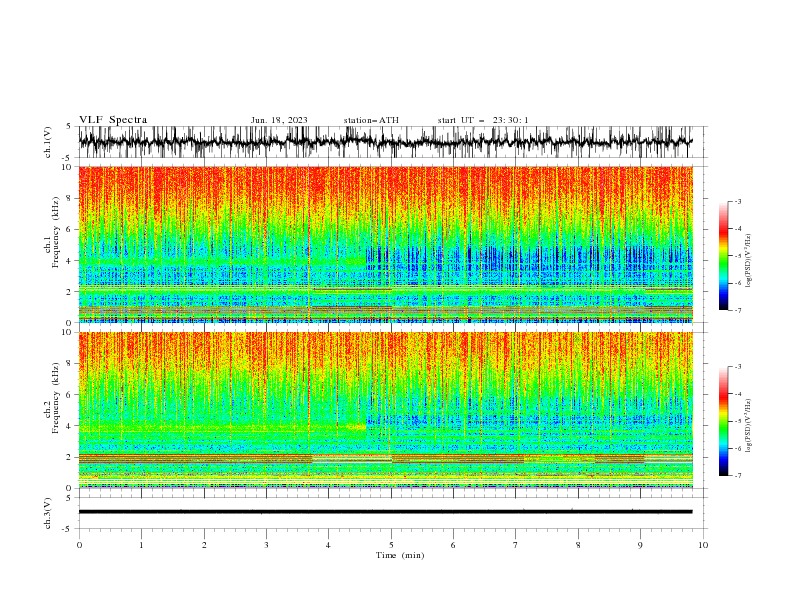Click the ch.1(V) waveform trace panel
Viewport: 792px width, 612px height.
[x=385, y=142]
